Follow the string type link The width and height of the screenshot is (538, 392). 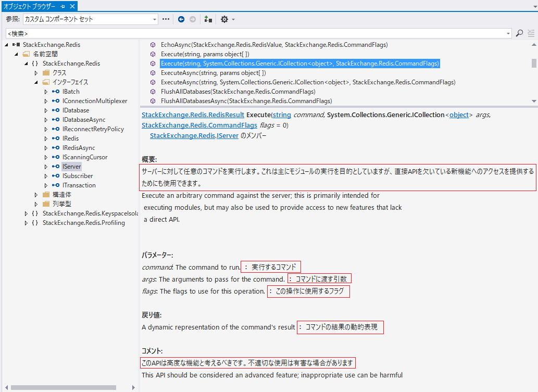pyautogui.click(x=282, y=115)
